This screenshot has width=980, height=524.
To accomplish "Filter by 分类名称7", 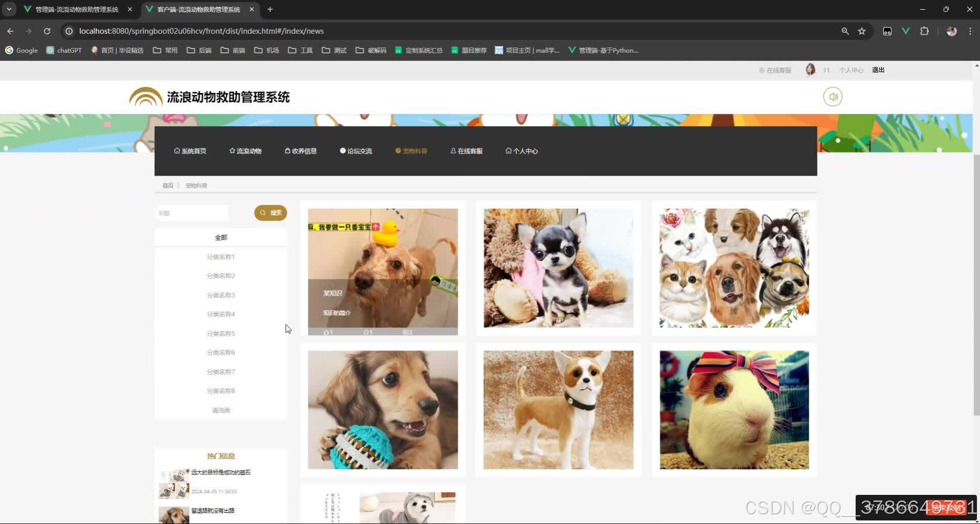I will (x=221, y=372).
